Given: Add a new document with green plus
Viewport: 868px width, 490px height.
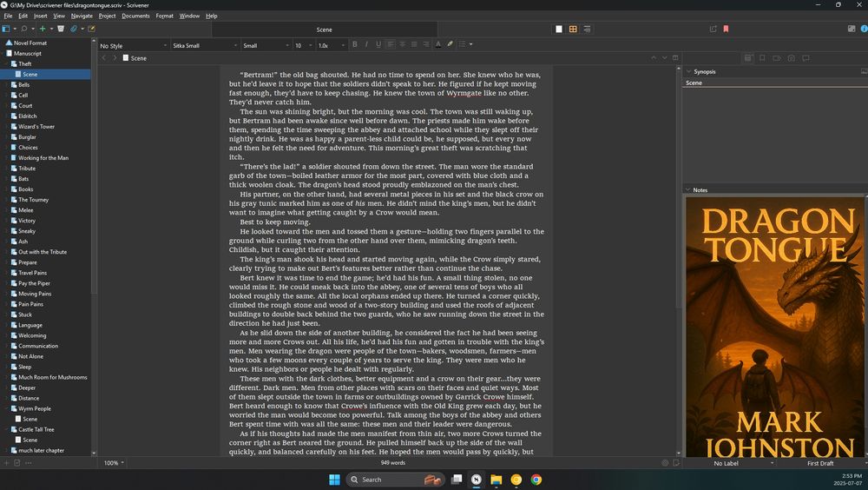Looking at the screenshot, I should [x=43, y=29].
